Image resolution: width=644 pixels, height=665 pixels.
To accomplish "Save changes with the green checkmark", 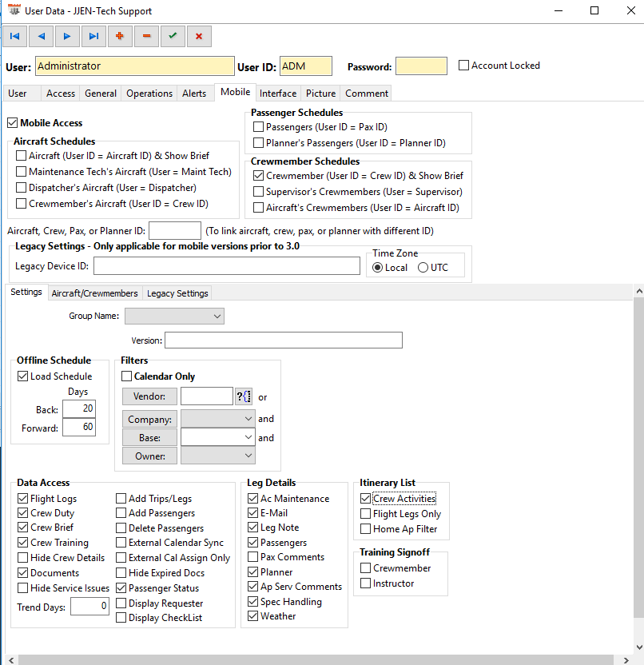I will point(173,36).
